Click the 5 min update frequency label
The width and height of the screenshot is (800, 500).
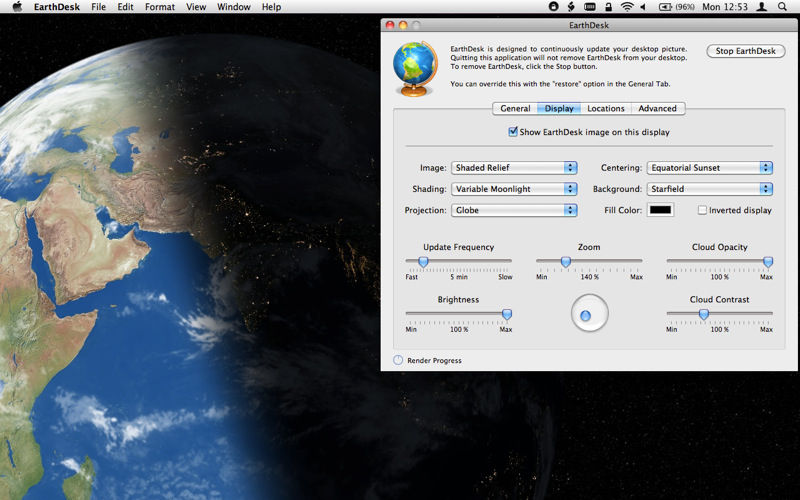(x=459, y=277)
